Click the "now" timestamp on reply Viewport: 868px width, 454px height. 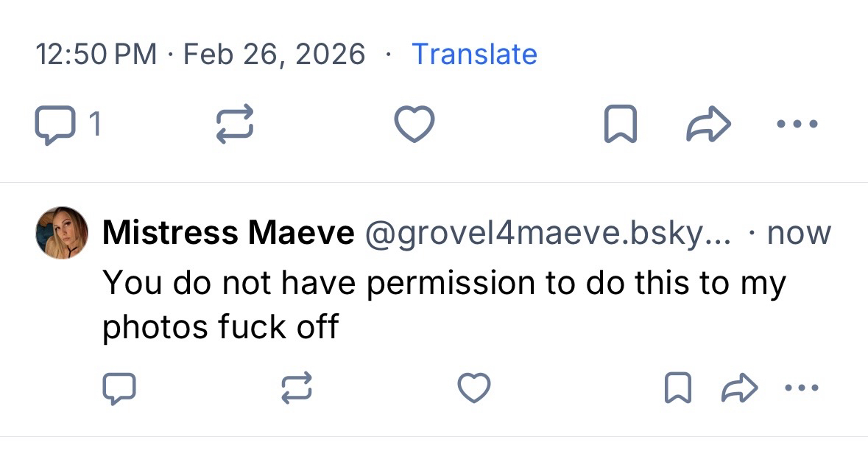click(798, 234)
